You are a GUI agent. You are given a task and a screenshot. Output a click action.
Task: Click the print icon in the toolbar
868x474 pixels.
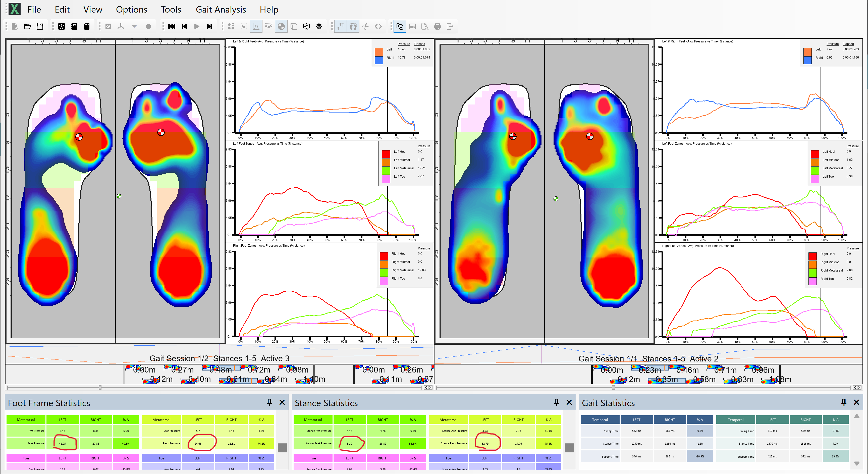click(x=437, y=26)
